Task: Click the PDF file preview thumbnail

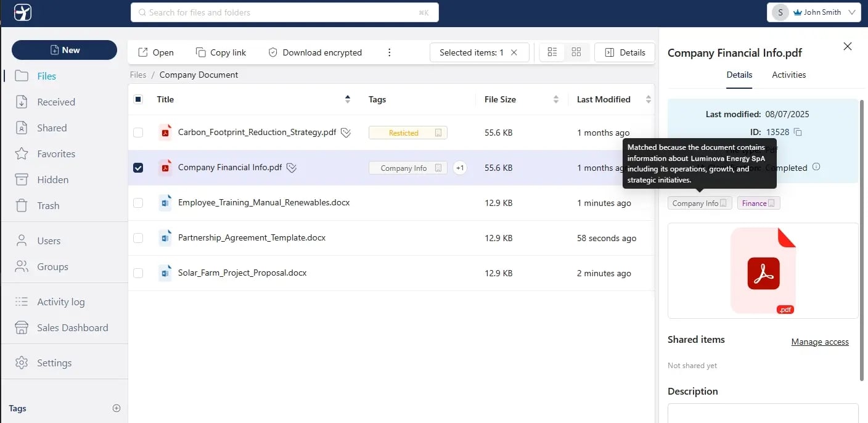Action: click(763, 271)
